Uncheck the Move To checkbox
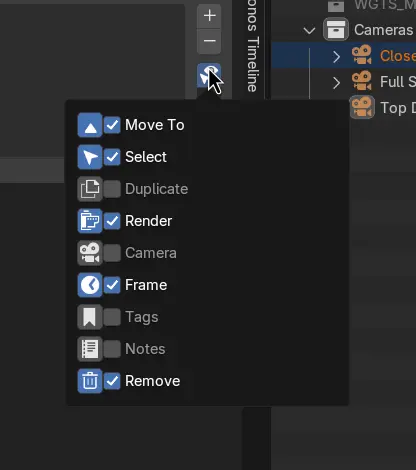This screenshot has width=416, height=470. (112, 125)
